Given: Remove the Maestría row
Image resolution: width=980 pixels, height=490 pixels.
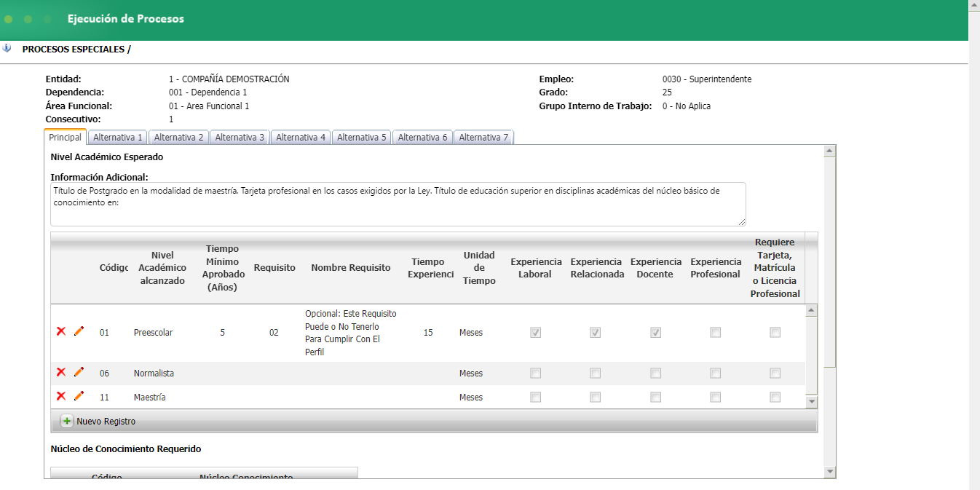Looking at the screenshot, I should click(61, 397).
